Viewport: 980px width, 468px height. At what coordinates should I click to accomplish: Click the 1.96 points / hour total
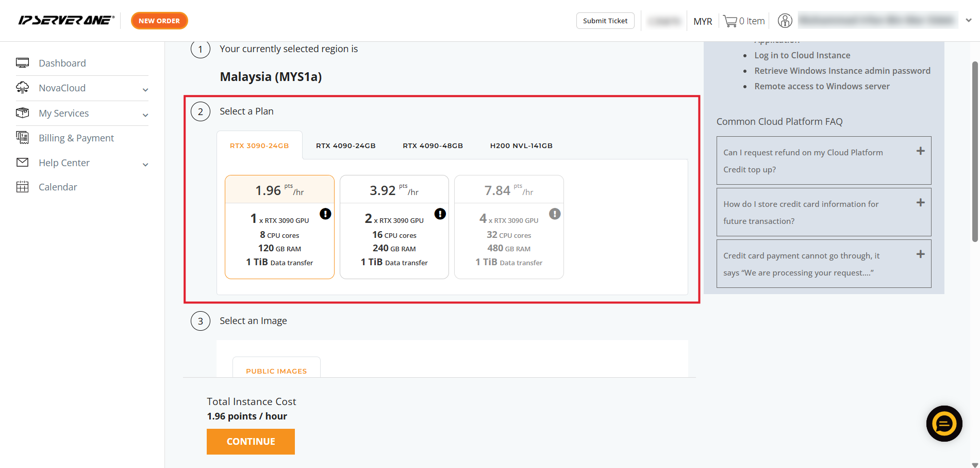click(x=247, y=416)
